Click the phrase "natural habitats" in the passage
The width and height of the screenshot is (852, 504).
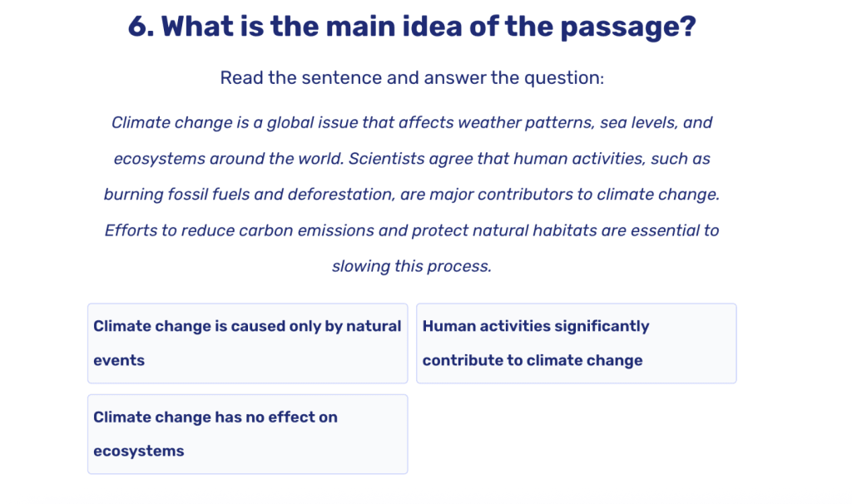coord(542,230)
